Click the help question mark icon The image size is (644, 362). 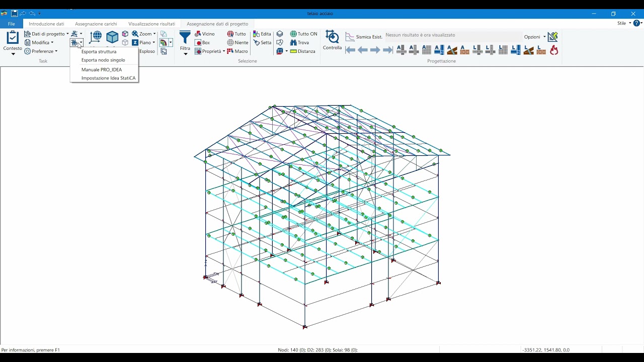coord(636,23)
